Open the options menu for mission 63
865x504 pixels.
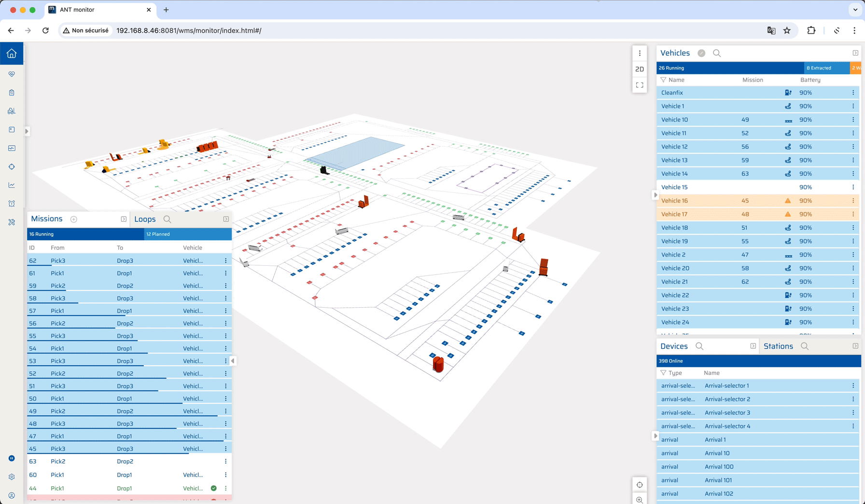[x=225, y=461]
